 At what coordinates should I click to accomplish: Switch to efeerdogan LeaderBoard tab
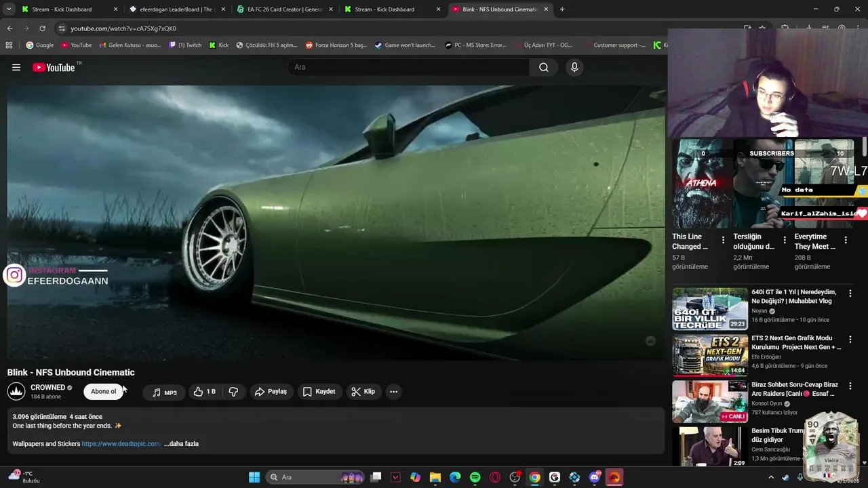tap(177, 9)
